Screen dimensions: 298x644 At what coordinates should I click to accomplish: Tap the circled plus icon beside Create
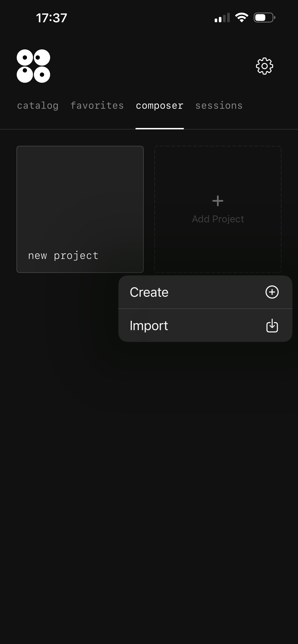(272, 292)
